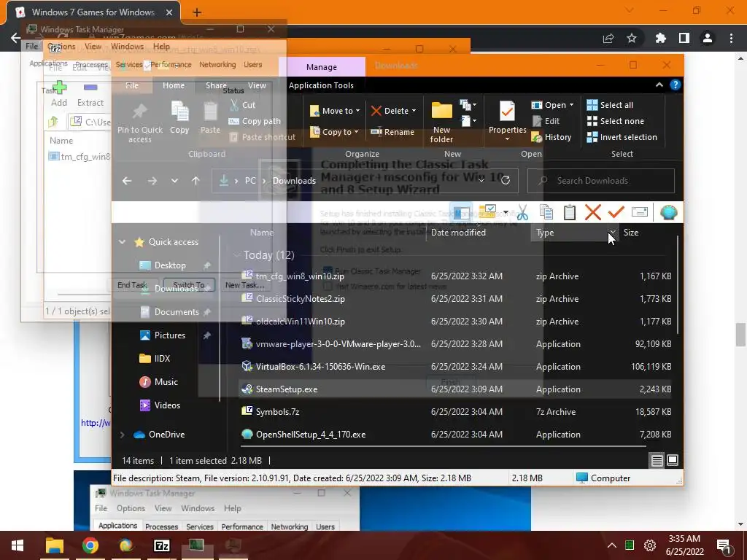Screen dimensions: 747x560
Task: Click Select none in the ribbon
Action: [x=616, y=121]
